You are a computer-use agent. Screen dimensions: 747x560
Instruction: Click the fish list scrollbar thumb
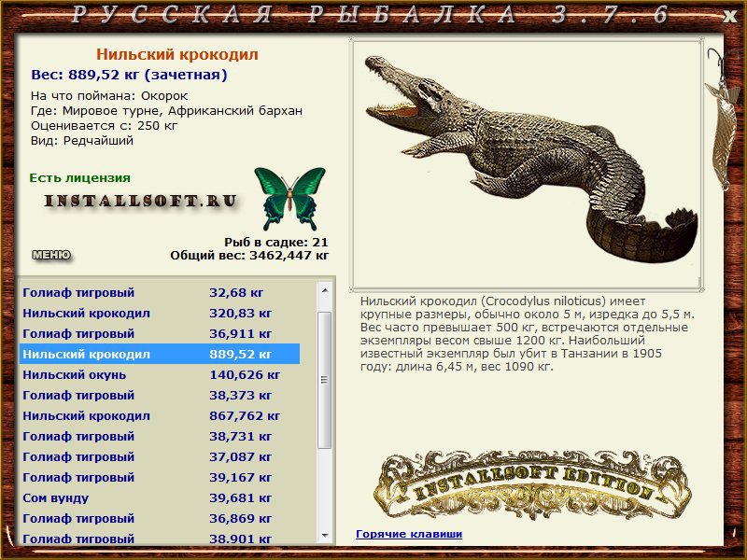[324, 380]
